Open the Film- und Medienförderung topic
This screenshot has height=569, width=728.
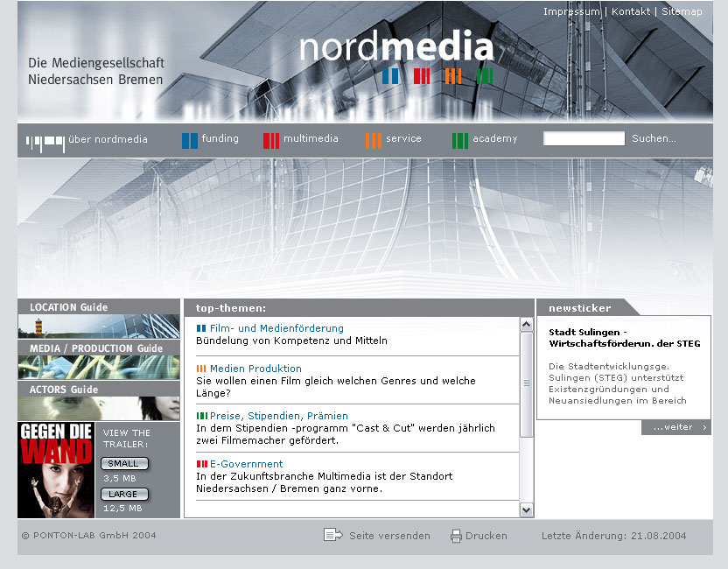coord(276,328)
